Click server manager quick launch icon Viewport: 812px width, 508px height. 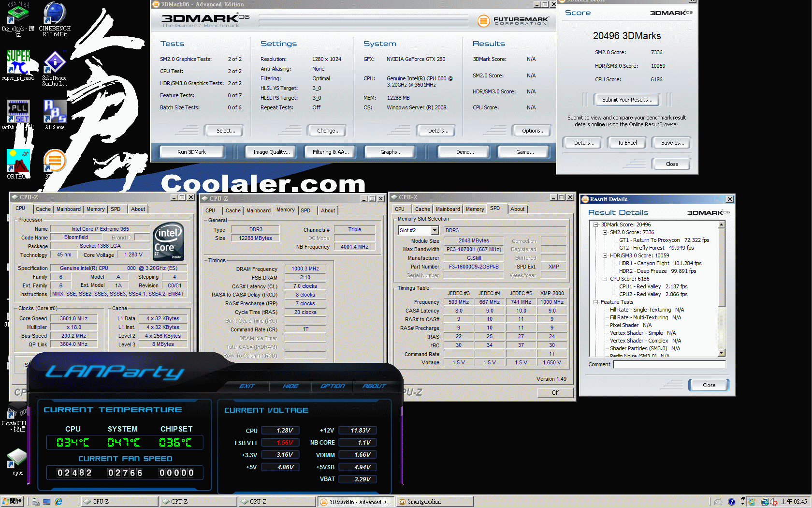pos(36,502)
